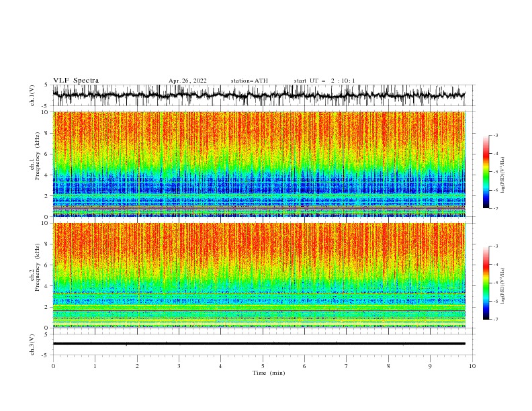This screenshot has width=532, height=411.
Task: Click the "Time (min)" axis title
Action: pyautogui.click(x=269, y=373)
